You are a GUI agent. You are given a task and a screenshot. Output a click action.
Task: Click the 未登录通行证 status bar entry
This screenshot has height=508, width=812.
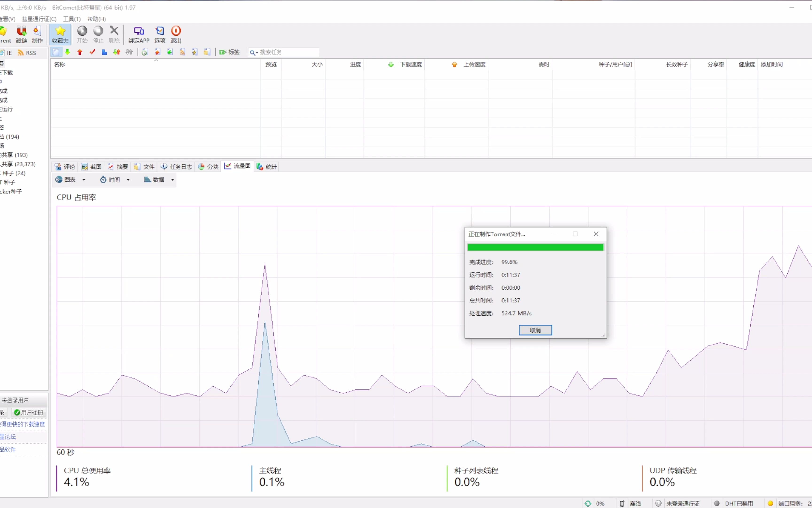pos(678,503)
